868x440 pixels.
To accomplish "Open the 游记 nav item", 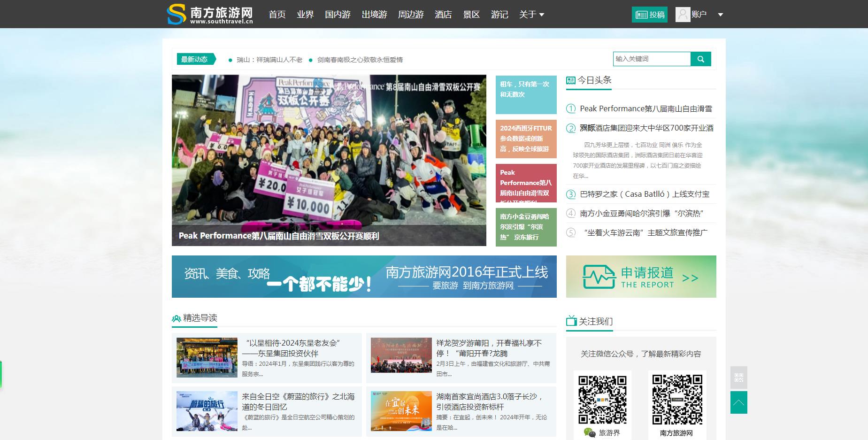I will tap(499, 15).
